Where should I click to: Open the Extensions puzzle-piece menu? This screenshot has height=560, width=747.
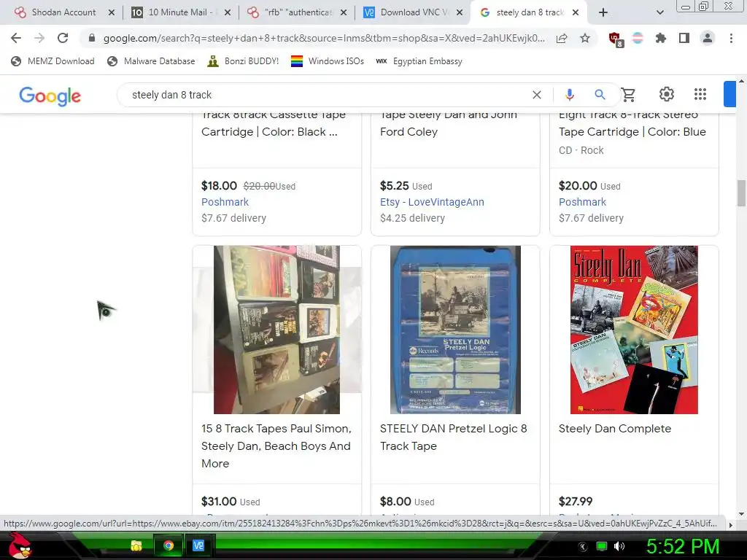point(660,38)
